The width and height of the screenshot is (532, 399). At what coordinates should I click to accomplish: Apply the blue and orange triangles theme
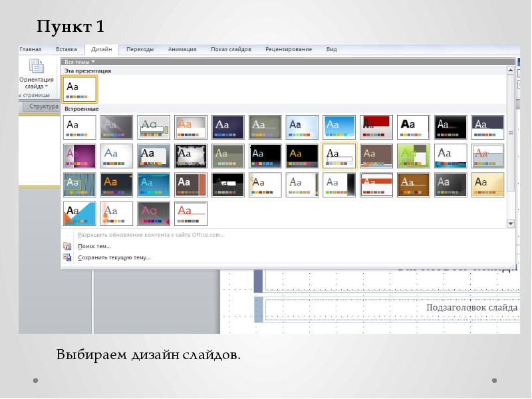click(x=80, y=213)
